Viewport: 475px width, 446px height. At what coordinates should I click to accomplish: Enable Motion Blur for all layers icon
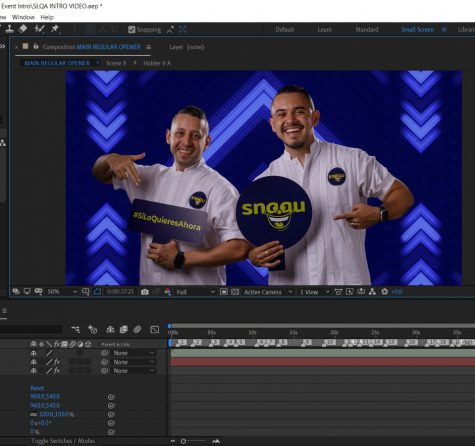point(137,330)
